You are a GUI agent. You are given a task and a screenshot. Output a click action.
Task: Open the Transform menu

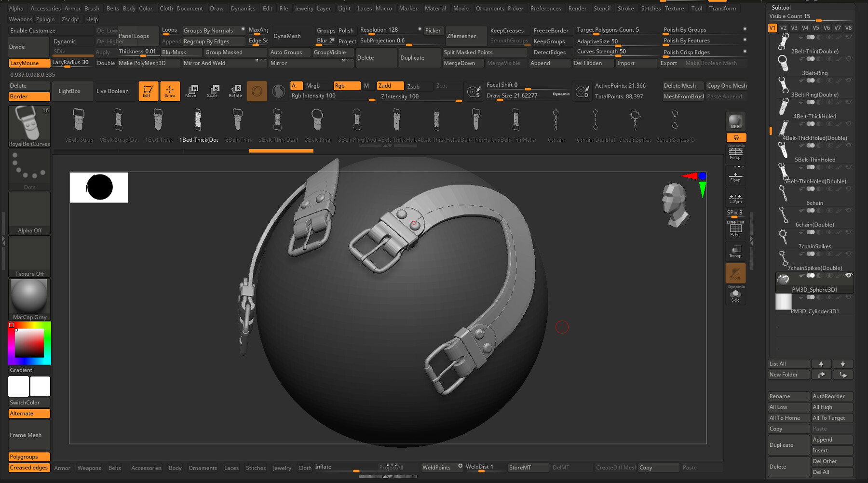point(722,9)
